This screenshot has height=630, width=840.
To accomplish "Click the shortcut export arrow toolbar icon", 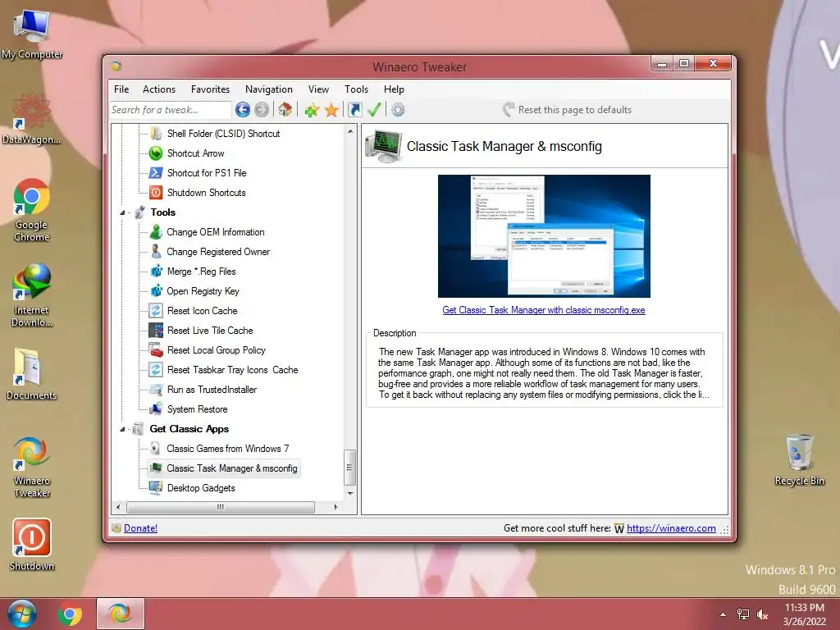I will coord(354,110).
